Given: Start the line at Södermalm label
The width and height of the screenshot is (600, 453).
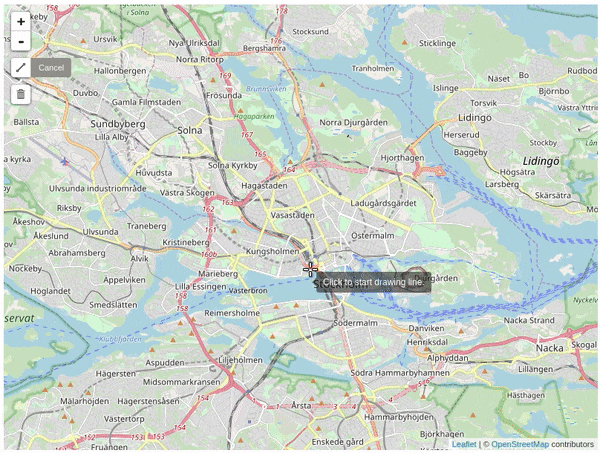Looking at the screenshot, I should 355,323.
